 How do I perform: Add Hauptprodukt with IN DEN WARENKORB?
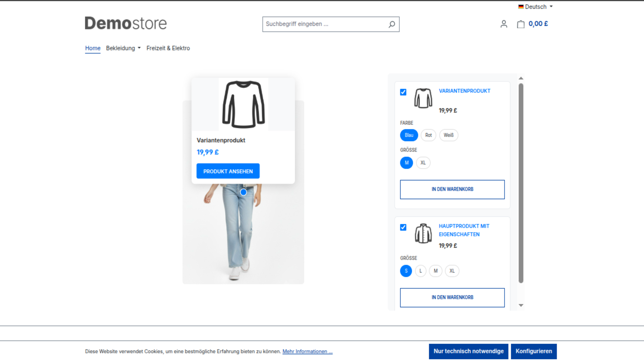452,298
